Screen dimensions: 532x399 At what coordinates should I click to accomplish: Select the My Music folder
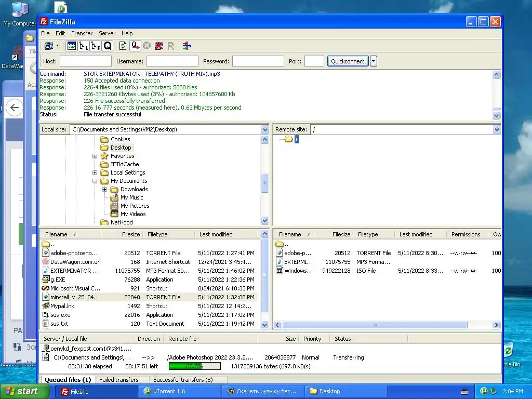pyautogui.click(x=131, y=197)
